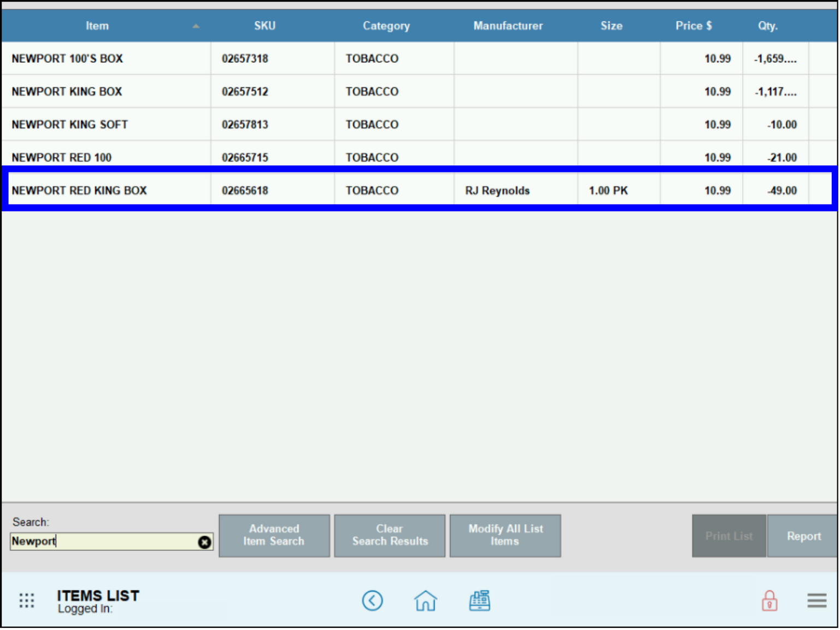Click SKU 02665715
This screenshot has width=840, height=630.
245,157
